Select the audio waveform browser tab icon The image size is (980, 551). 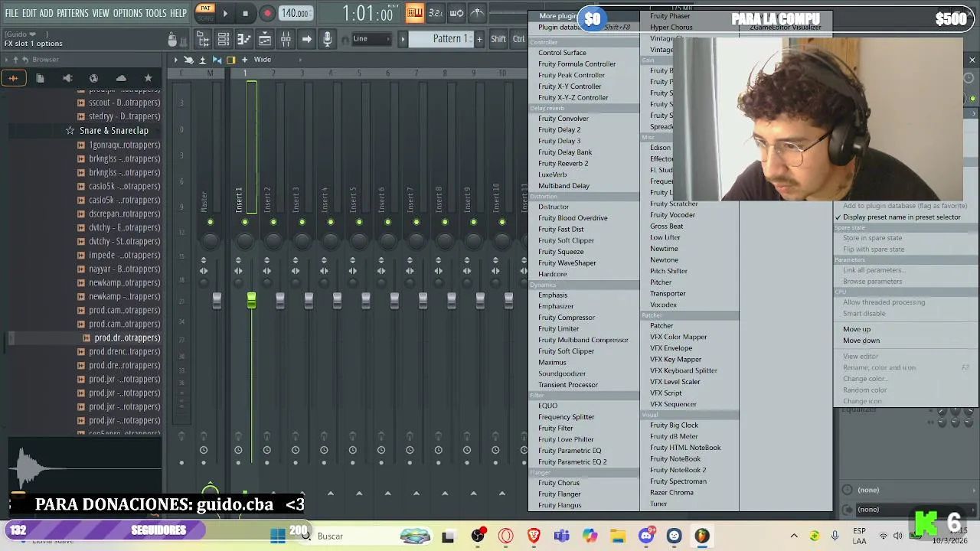[13, 78]
